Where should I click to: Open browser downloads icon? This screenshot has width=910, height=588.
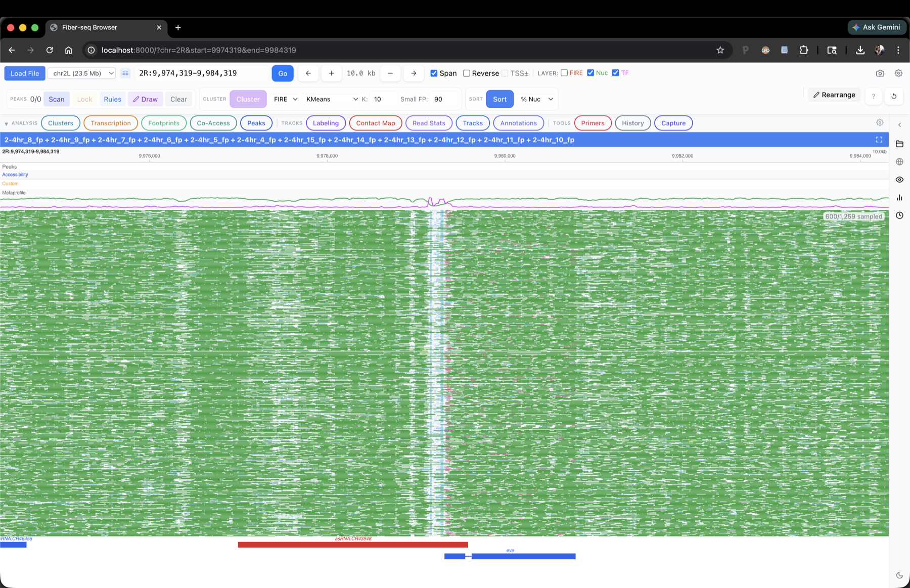coord(860,50)
